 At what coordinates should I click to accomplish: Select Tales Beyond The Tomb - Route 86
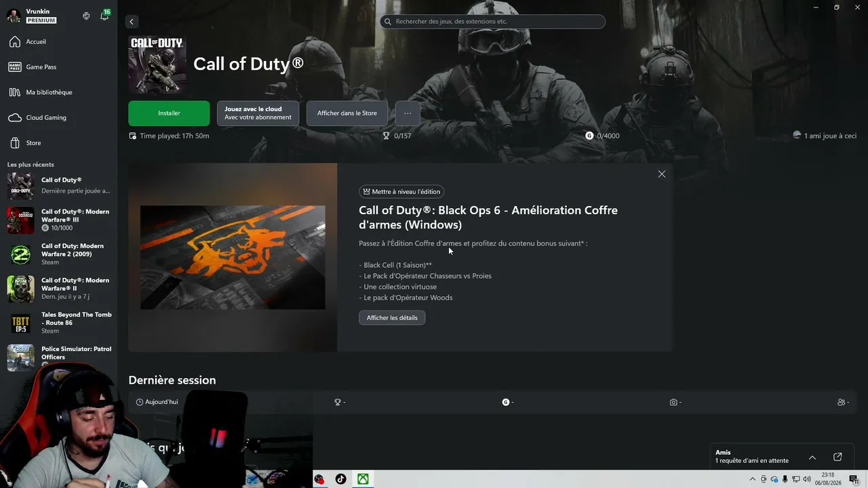pyautogui.click(x=58, y=323)
